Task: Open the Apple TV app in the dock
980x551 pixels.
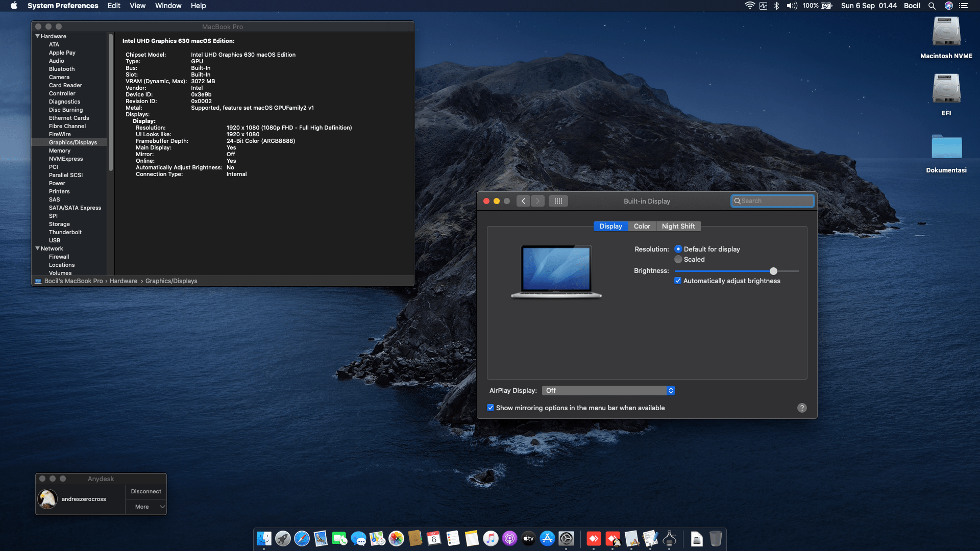Action: (x=528, y=538)
